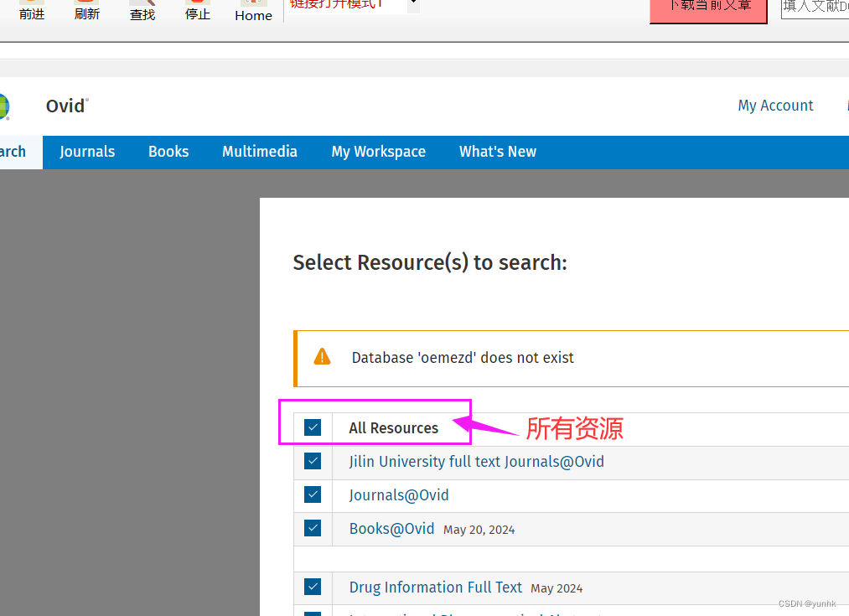Click the 前进 (forward) toolbar button
Image resolution: width=849 pixels, height=616 pixels.
[x=31, y=11]
